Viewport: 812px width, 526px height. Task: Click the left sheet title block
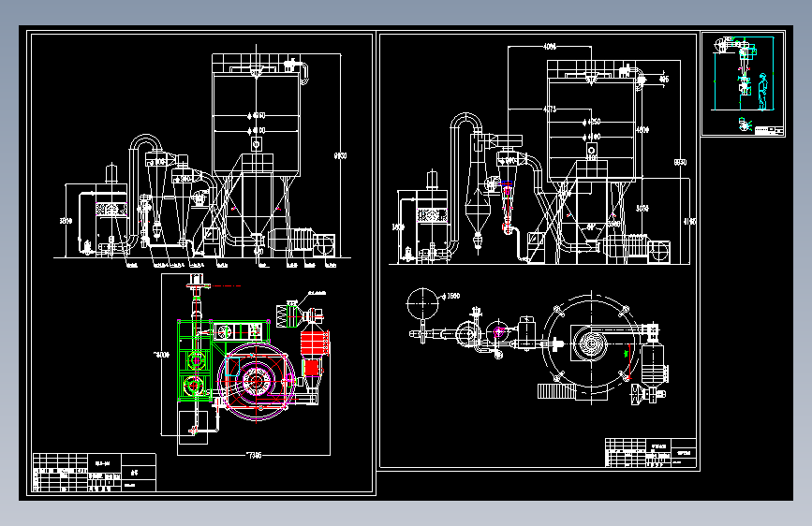(x=95, y=473)
